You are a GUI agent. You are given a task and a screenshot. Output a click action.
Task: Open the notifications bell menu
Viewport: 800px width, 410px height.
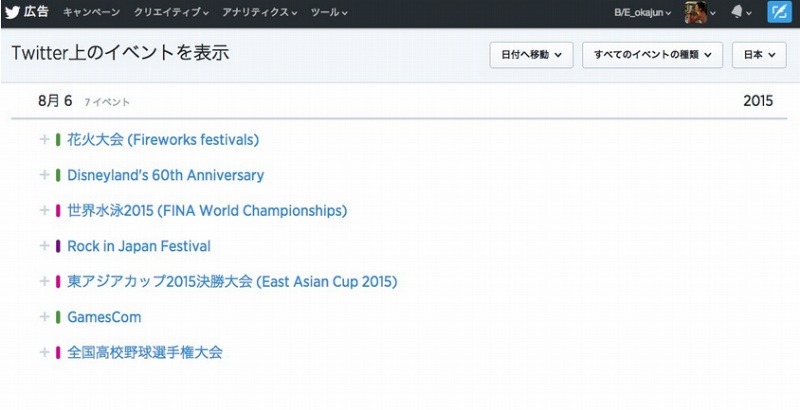click(741, 13)
